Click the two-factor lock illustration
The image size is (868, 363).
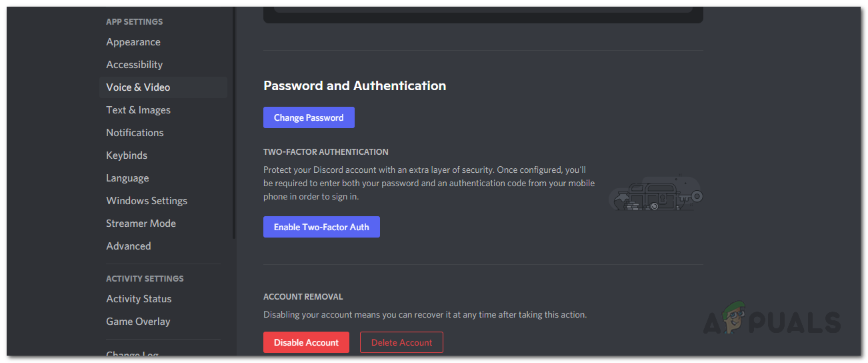click(x=656, y=194)
